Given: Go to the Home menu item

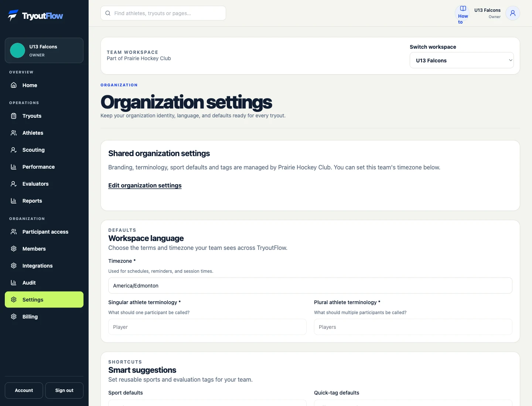Looking at the screenshot, I should 44,85.
